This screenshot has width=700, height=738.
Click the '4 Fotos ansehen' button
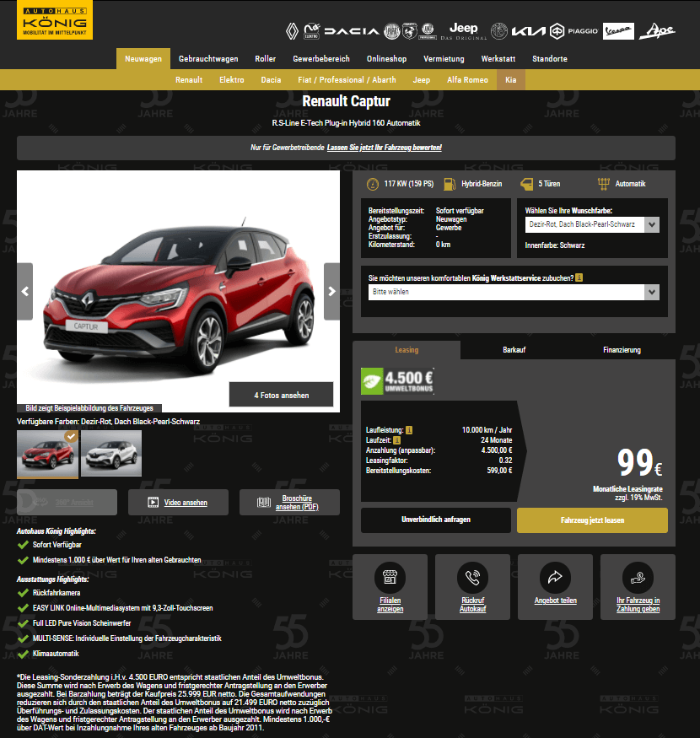(x=282, y=395)
